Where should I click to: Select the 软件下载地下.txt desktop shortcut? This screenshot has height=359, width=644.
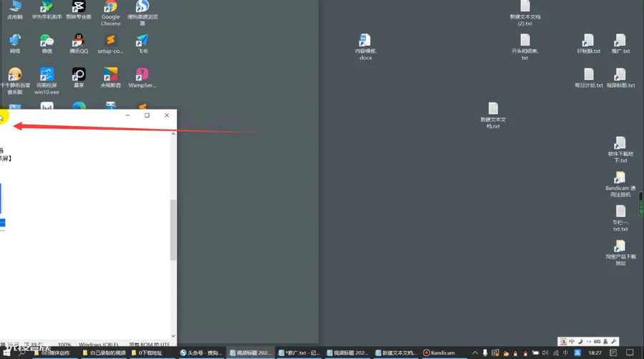620,149
